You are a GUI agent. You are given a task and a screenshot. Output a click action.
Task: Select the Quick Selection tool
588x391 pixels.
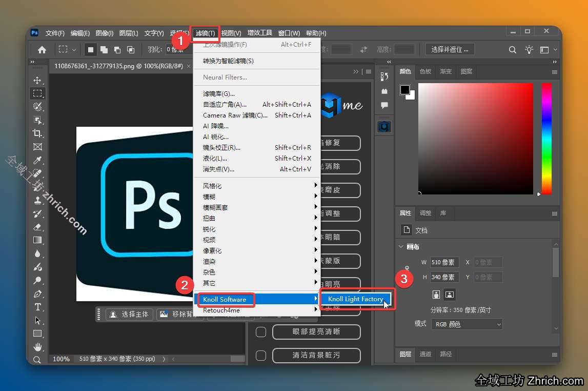click(37, 107)
